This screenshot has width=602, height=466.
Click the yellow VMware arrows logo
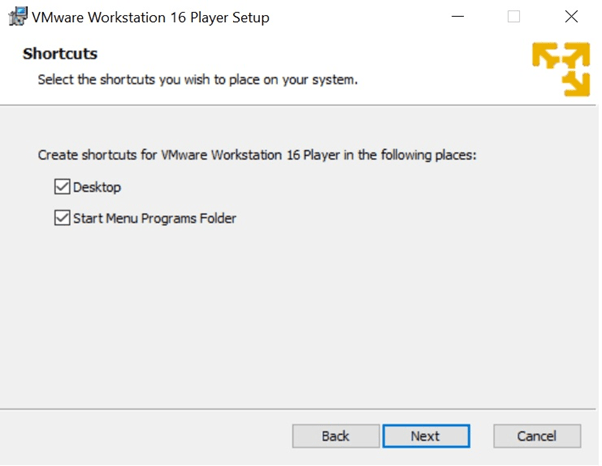[561, 69]
